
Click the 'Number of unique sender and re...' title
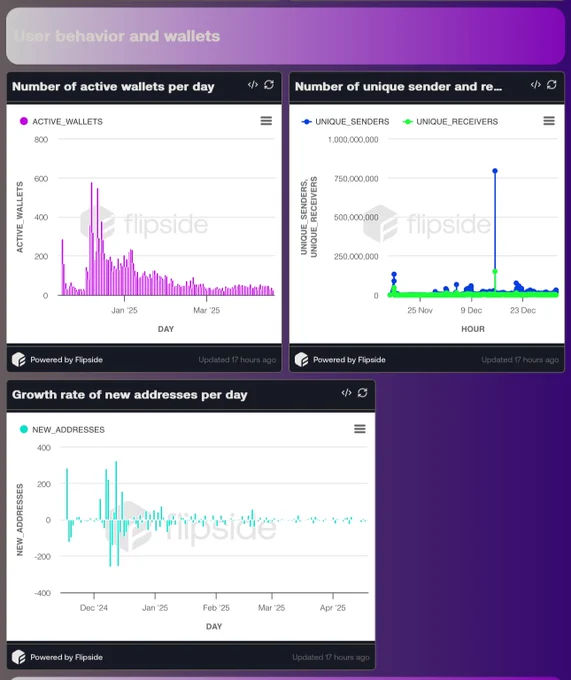(x=398, y=86)
